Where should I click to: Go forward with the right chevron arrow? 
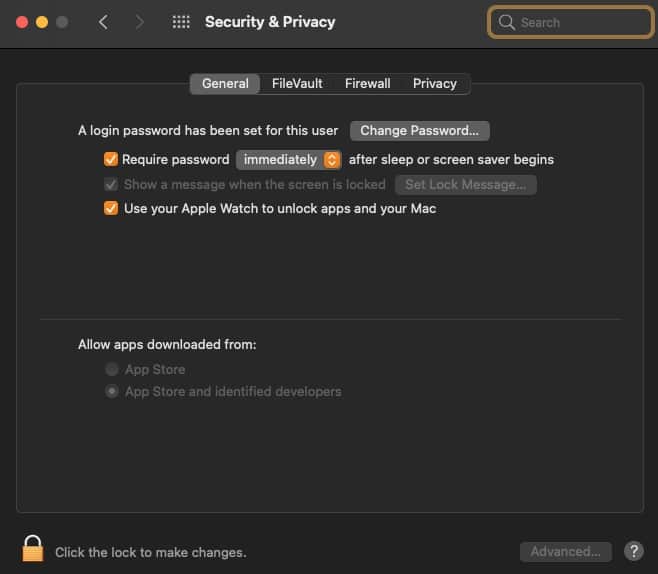(x=139, y=22)
